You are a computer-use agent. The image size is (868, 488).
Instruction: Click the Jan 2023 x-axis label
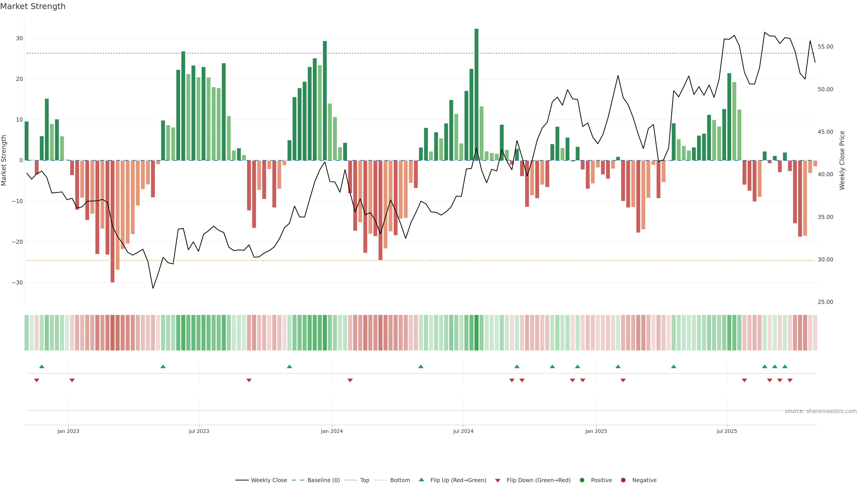(x=68, y=431)
